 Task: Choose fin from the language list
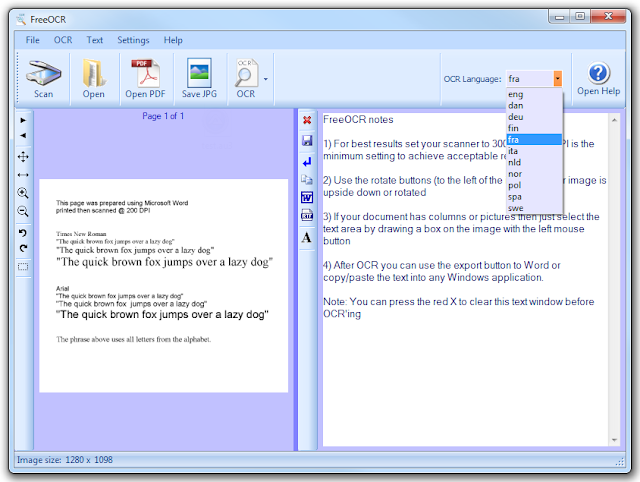534,128
